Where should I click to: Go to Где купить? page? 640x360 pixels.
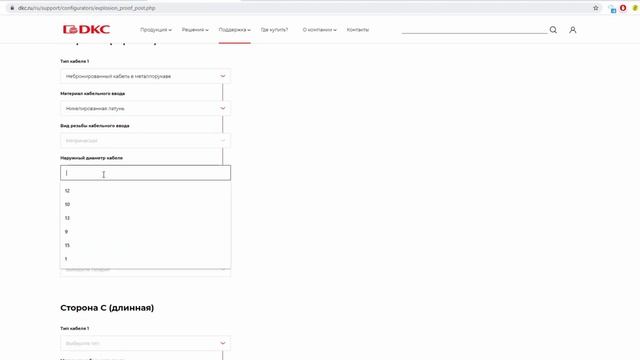274,30
